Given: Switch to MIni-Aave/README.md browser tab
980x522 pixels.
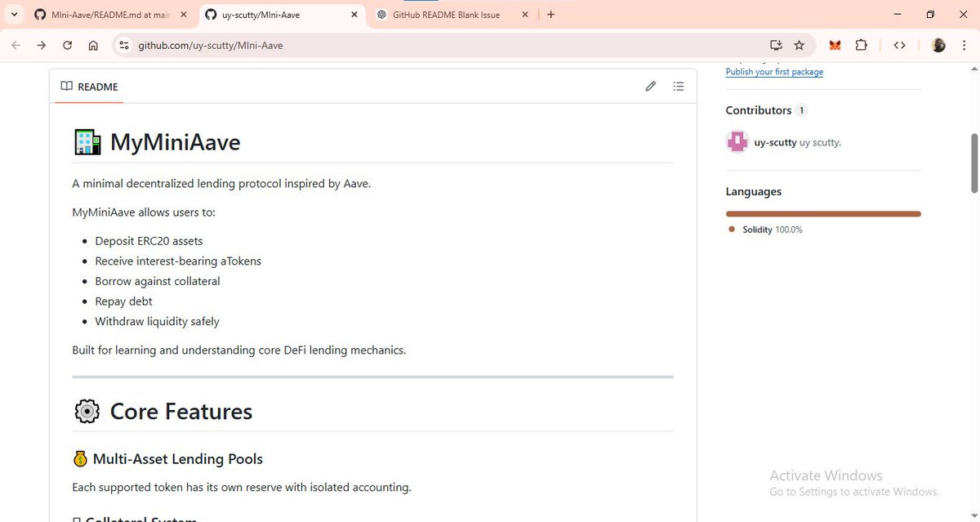Looking at the screenshot, I should 109,15.
